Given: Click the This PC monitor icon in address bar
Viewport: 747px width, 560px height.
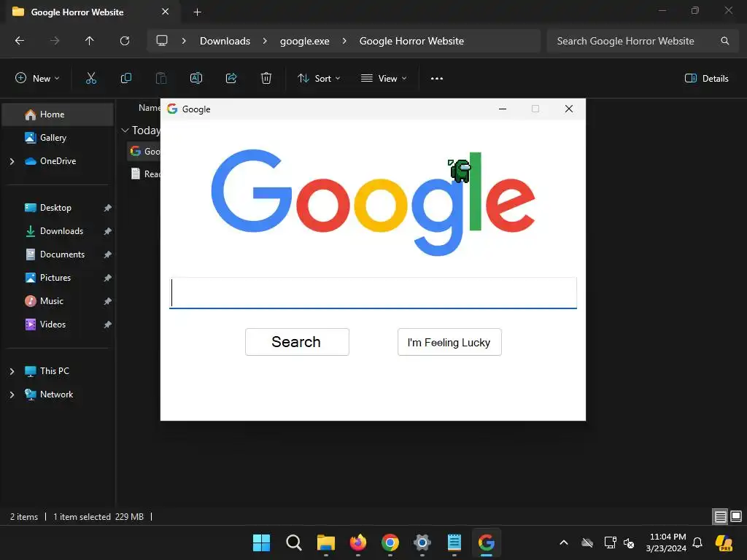Looking at the screenshot, I should click(162, 41).
